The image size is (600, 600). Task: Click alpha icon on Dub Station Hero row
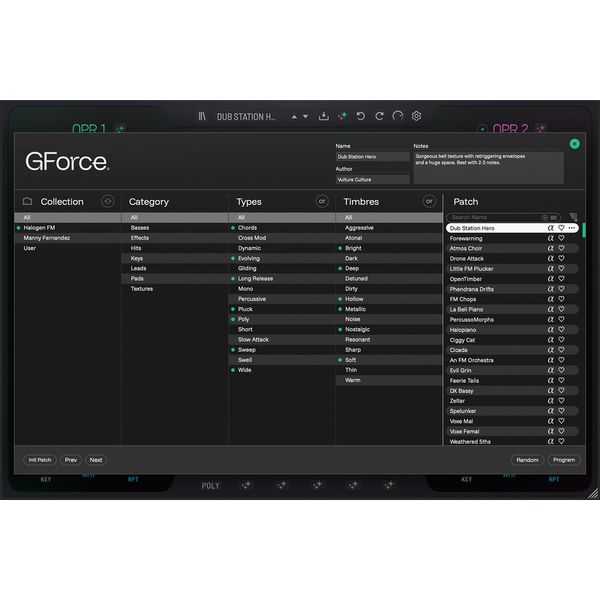[551, 228]
